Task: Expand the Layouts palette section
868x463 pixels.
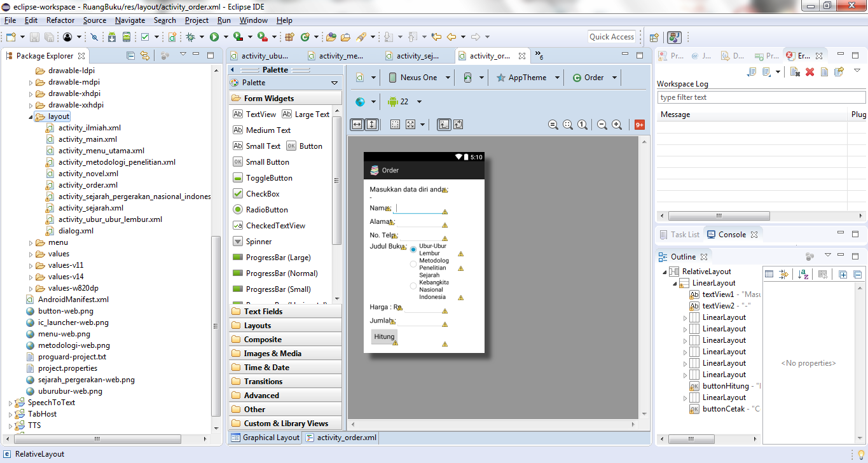Action: click(286, 326)
